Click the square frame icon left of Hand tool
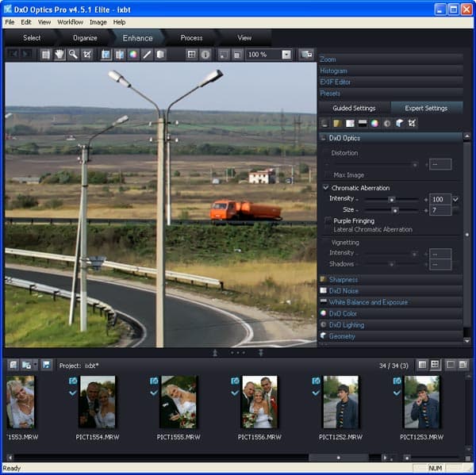 (45, 55)
